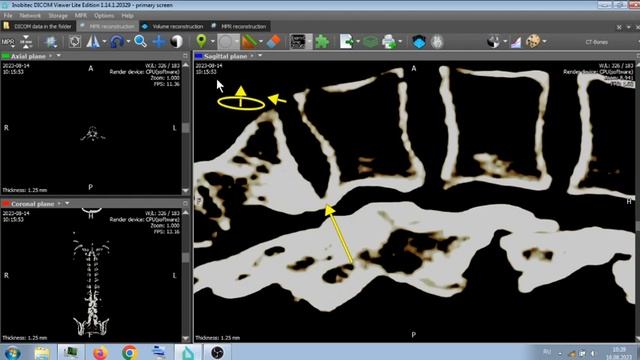Select the green point marker tool
Image resolution: width=640 pixels, height=360 pixels.
point(201,41)
